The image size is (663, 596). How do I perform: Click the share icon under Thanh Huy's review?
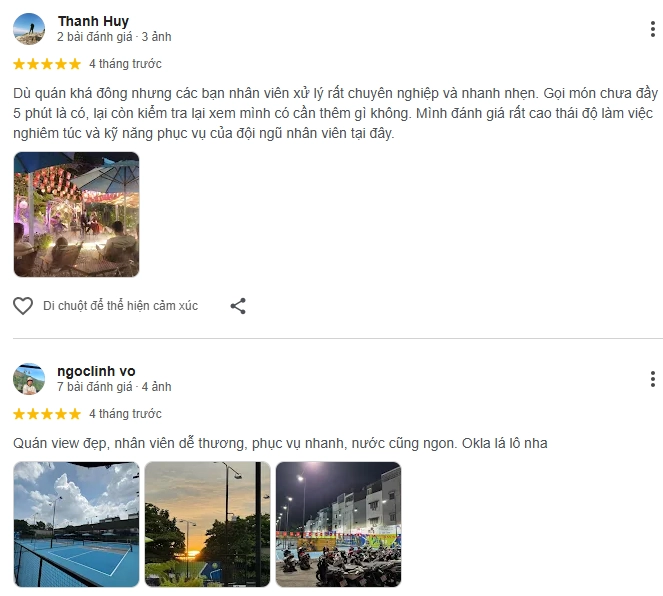(x=238, y=306)
